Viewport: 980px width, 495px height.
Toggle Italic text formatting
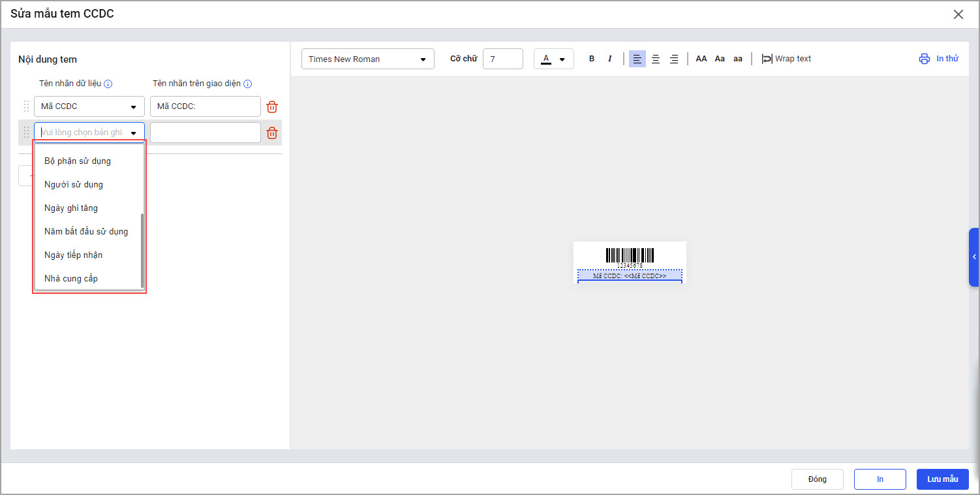tap(610, 59)
